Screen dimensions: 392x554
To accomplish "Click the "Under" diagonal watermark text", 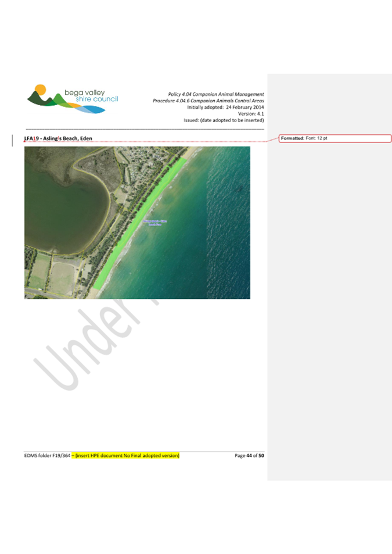I will 87,343.
